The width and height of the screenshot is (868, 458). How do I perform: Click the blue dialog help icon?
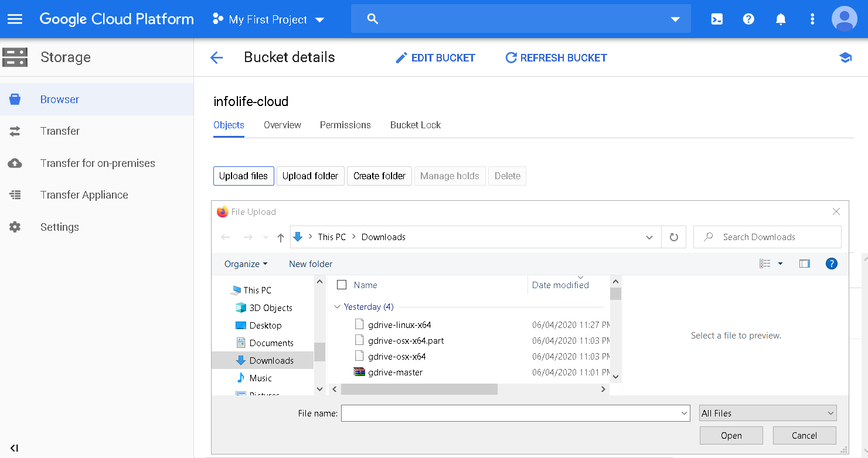pos(831,264)
